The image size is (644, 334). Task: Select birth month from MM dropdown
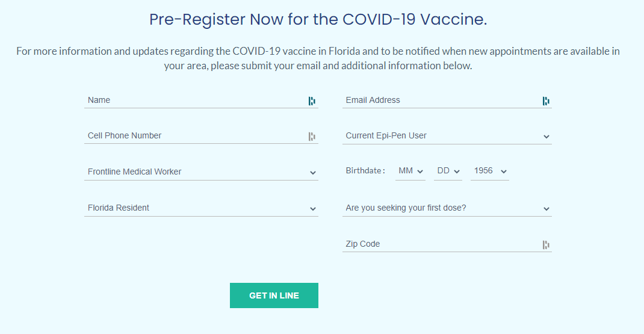point(410,171)
